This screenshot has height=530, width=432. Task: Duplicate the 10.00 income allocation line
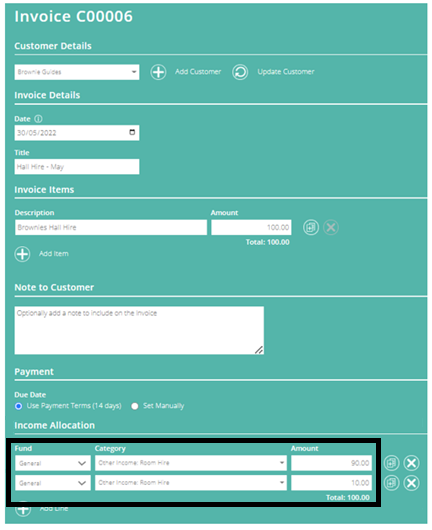click(391, 483)
